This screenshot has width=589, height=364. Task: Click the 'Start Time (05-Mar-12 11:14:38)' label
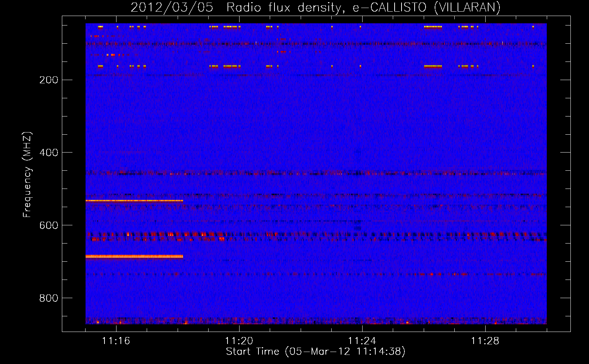(316, 352)
